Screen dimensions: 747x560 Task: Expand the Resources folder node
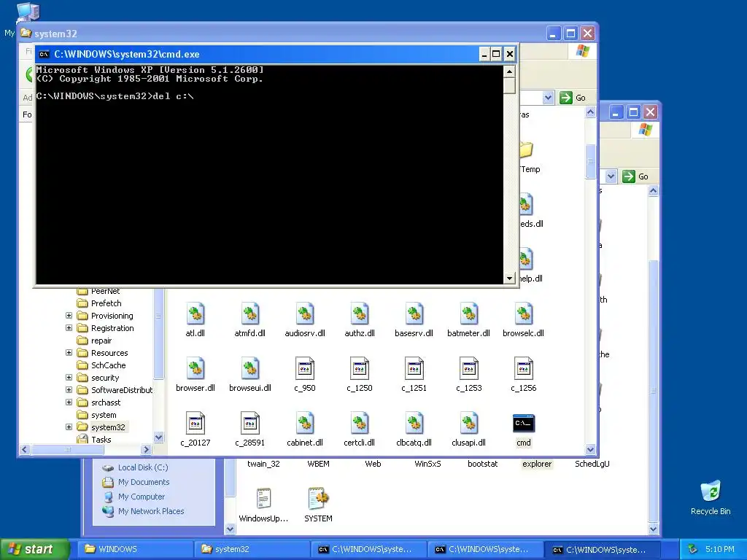pyautogui.click(x=69, y=353)
